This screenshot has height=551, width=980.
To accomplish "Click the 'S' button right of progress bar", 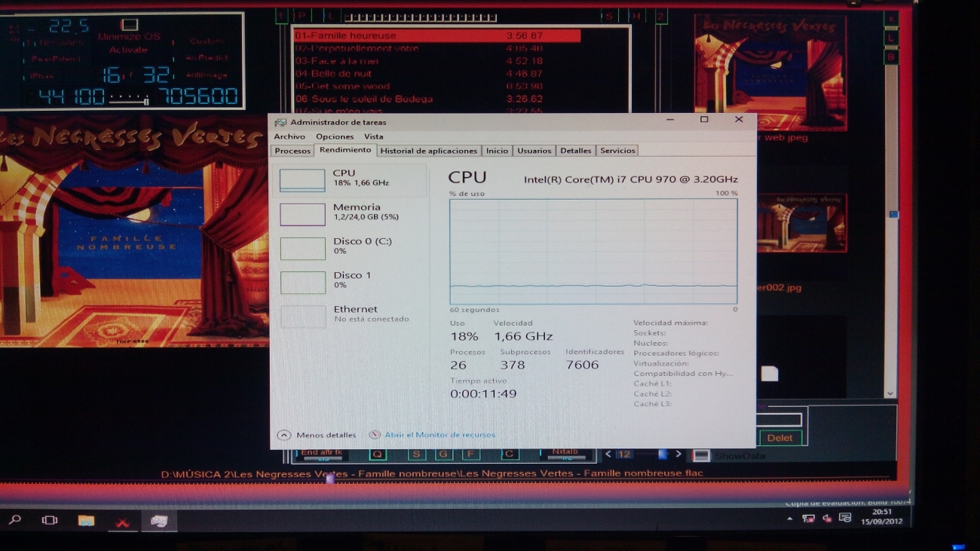I will pos(608,16).
